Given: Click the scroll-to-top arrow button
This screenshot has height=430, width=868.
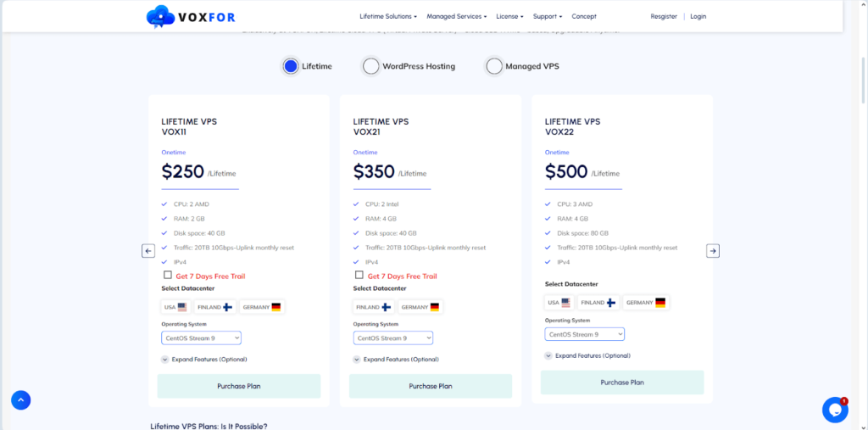Looking at the screenshot, I should click(x=21, y=399).
